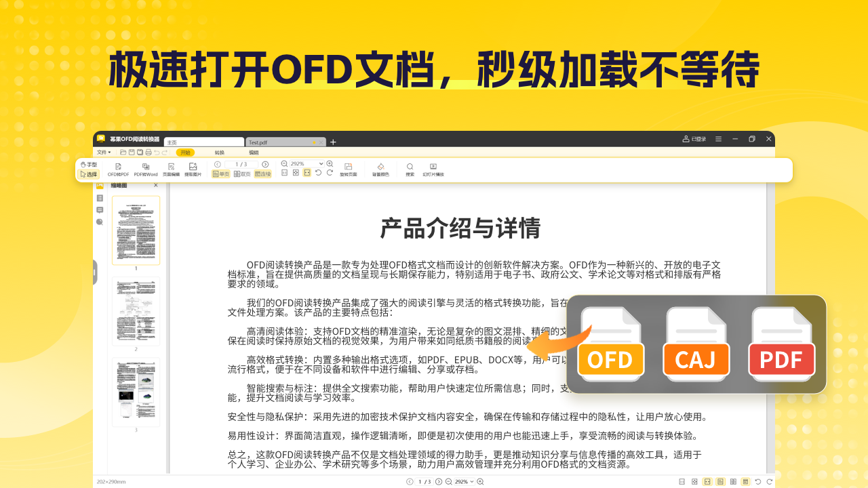Change the 背景颜色 background color
Screen dimensions: 868x488
(x=381, y=169)
